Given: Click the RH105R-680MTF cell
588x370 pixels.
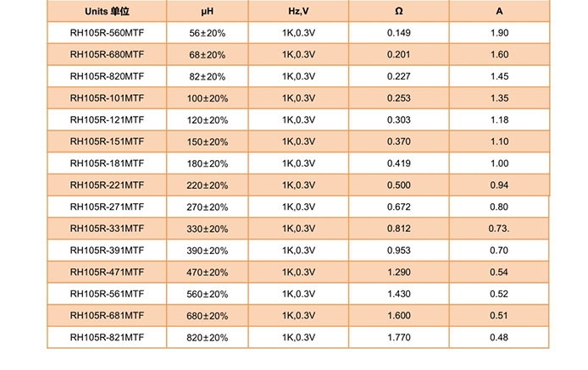Looking at the screenshot, I should [107, 55].
